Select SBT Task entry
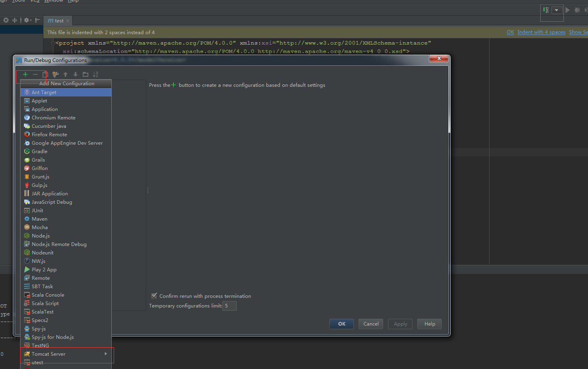 point(66,287)
